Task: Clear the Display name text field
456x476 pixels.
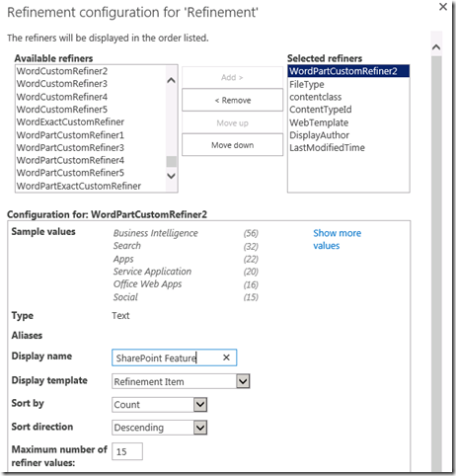Action: click(x=226, y=357)
